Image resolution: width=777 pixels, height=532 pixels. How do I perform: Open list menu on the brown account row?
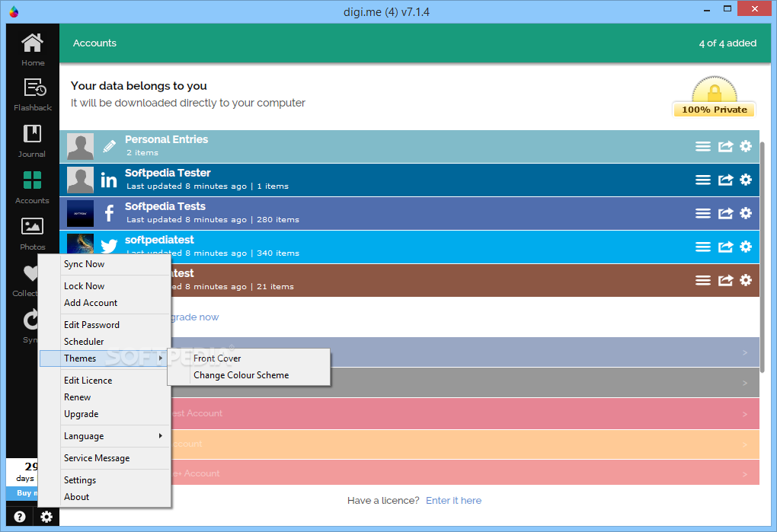pos(702,281)
